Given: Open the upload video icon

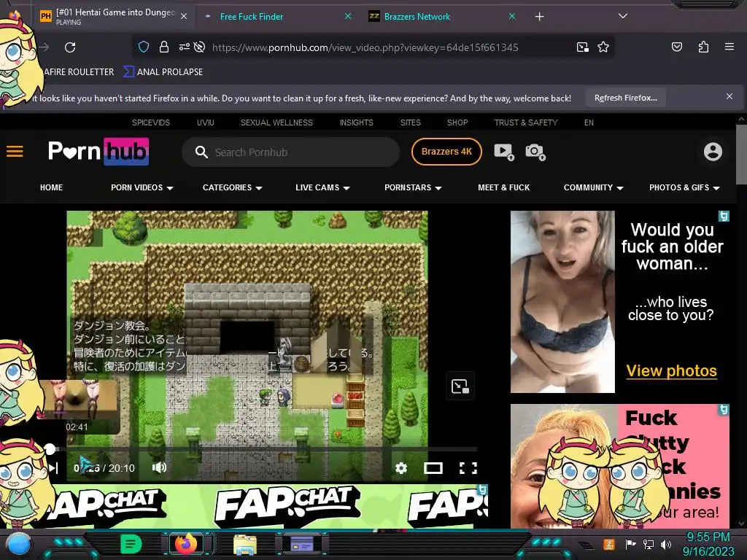Looking at the screenshot, I should coord(504,152).
